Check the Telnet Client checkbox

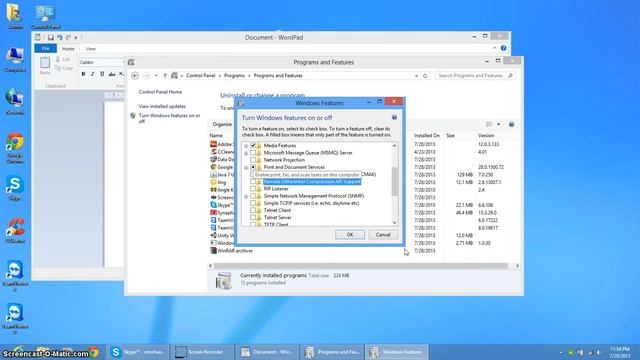(x=253, y=211)
